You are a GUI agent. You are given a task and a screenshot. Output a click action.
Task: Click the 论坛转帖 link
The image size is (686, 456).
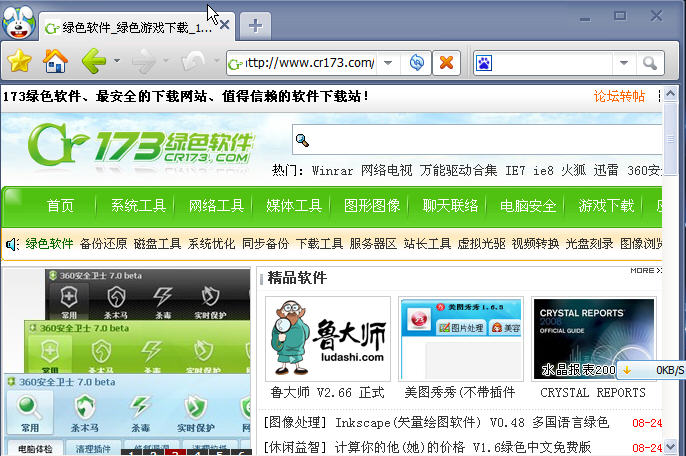pos(619,96)
